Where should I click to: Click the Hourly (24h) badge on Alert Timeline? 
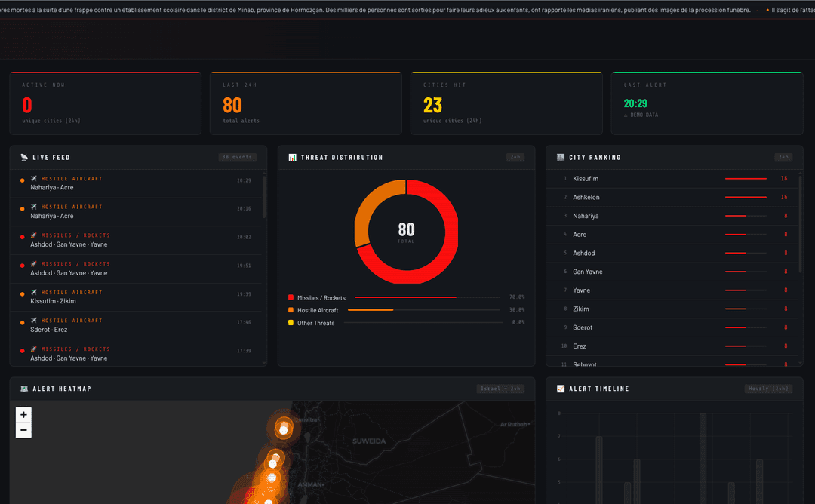(767, 389)
